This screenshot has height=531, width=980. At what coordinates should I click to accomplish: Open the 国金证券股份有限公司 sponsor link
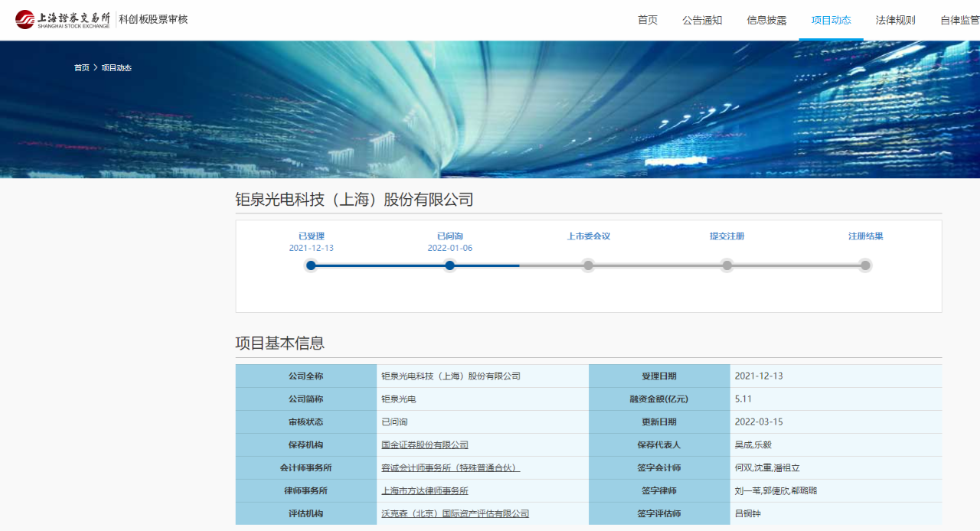pyautogui.click(x=425, y=445)
